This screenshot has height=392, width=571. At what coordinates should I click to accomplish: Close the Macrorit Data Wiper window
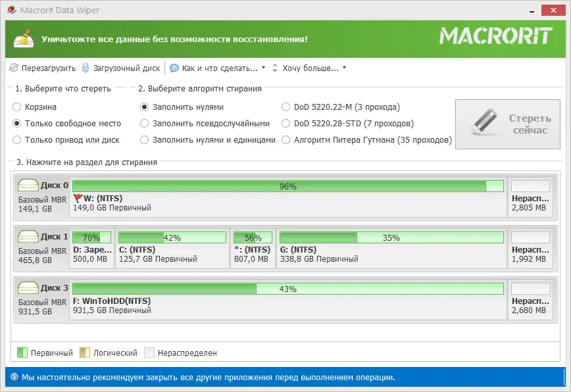(553, 10)
